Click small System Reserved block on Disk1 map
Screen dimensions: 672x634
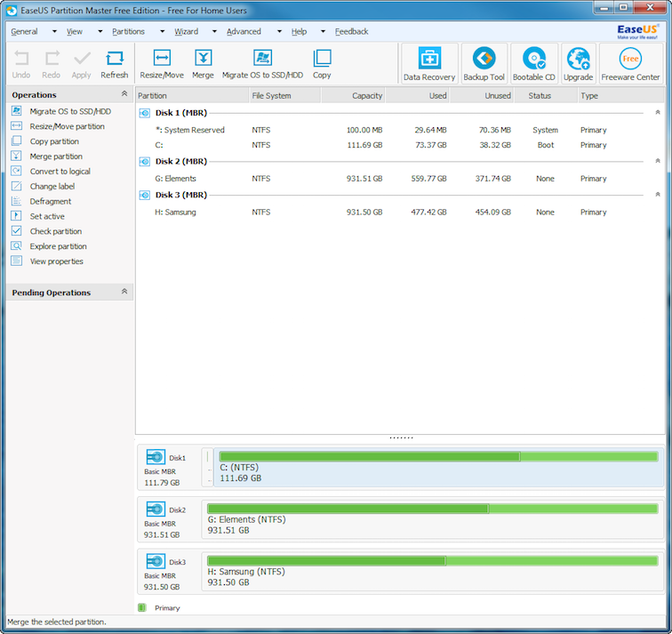pos(208,467)
